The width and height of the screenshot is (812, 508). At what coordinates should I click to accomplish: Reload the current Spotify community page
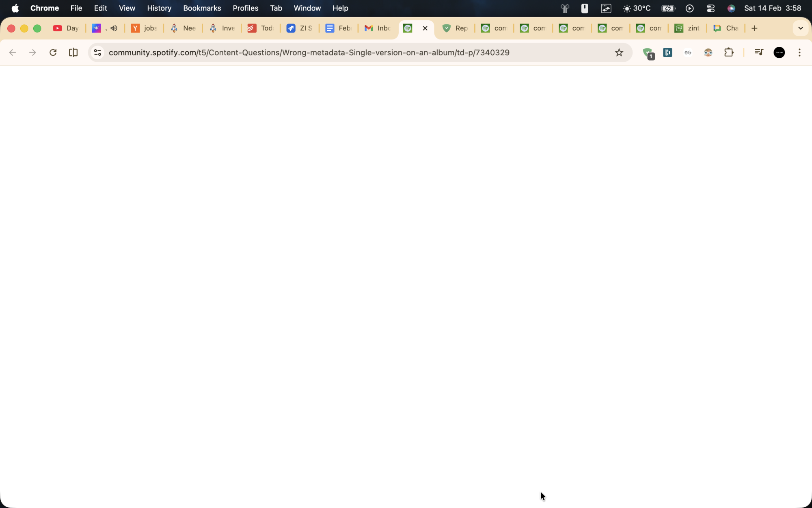click(x=53, y=52)
